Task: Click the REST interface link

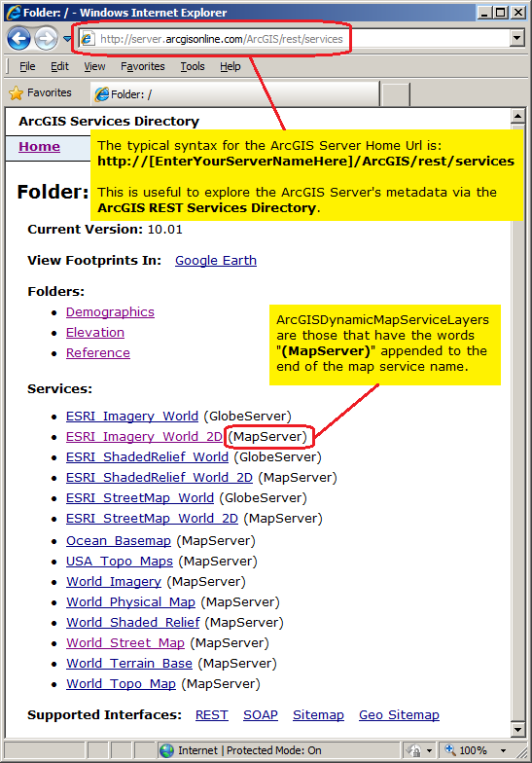Action: coord(212,714)
